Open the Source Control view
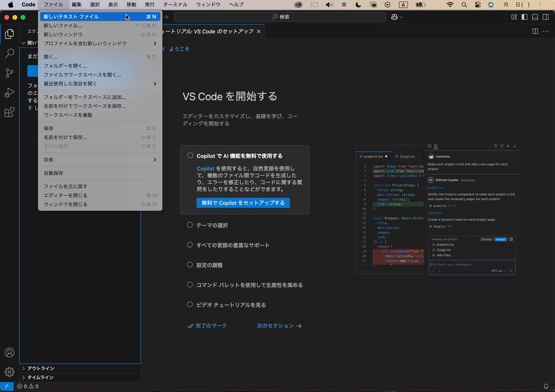Viewport: 555px width, 392px height. coord(9,73)
